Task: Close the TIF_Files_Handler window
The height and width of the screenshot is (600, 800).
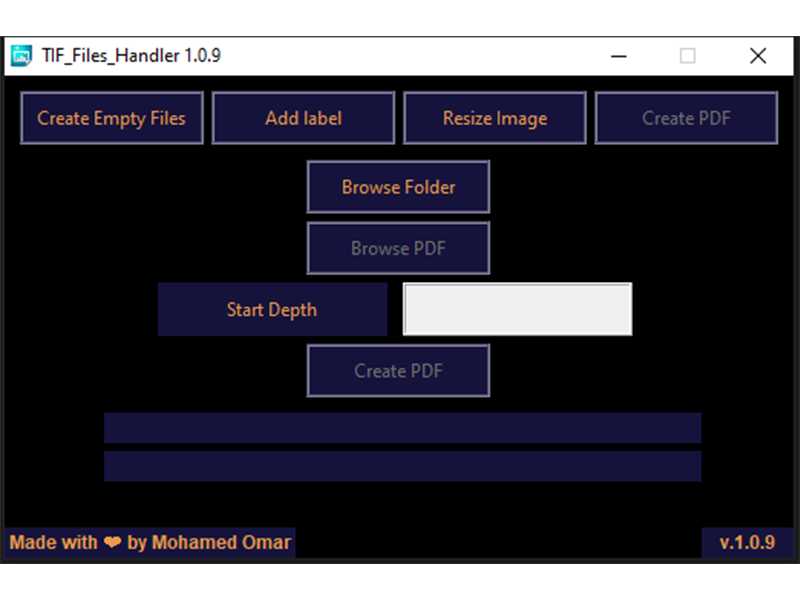Action: (758, 56)
